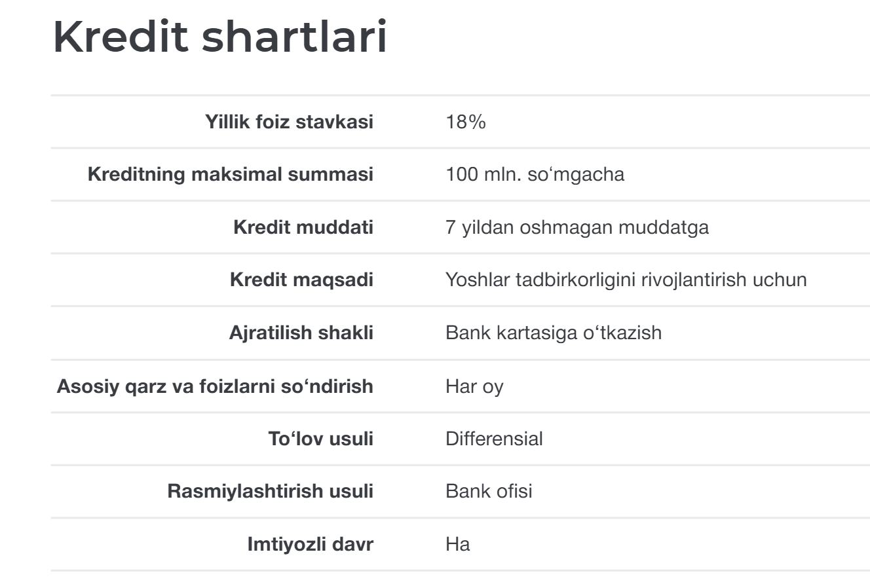This screenshot has width=870, height=588.
Task: Click the 'Kredit maqsadi' label
Action: [301, 280]
